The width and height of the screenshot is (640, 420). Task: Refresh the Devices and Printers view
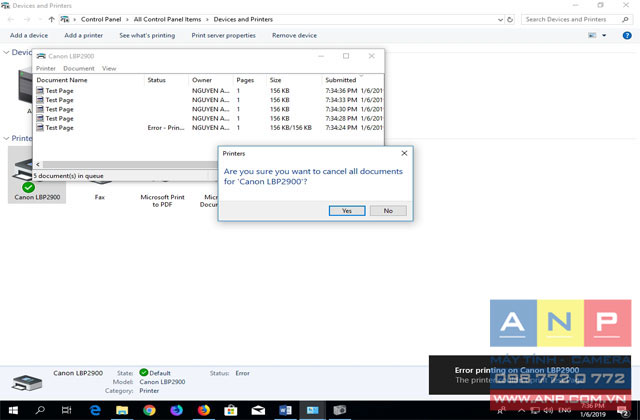[510, 20]
